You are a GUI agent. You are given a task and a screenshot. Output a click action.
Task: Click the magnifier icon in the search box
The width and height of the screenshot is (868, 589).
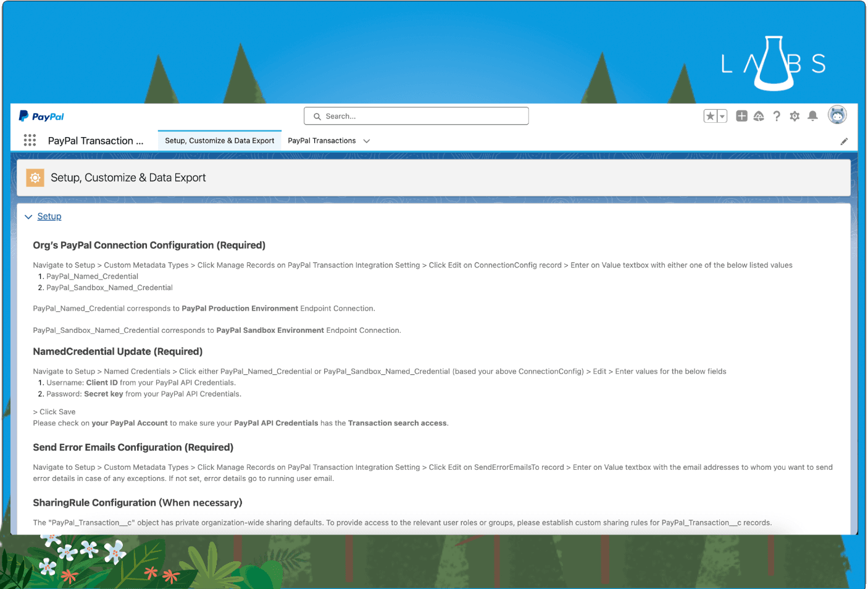point(317,116)
